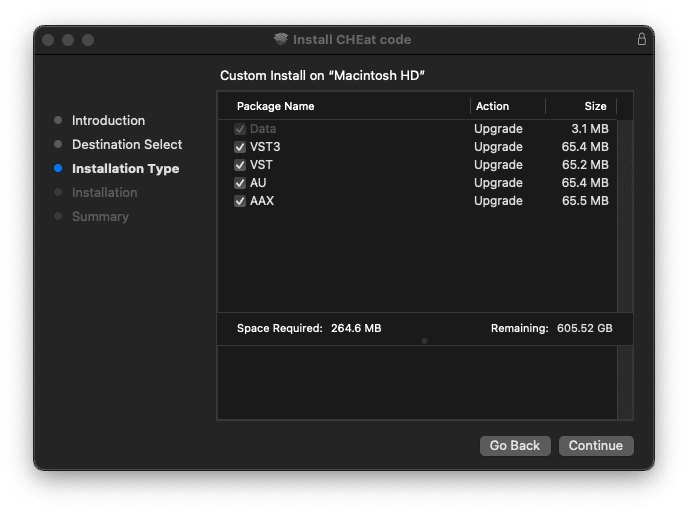Click the 3.1 MB size value
The image size is (688, 512).
(590, 129)
